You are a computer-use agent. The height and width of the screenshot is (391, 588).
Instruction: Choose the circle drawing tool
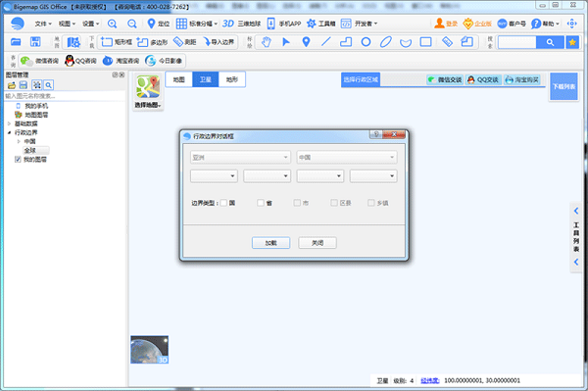click(x=366, y=42)
